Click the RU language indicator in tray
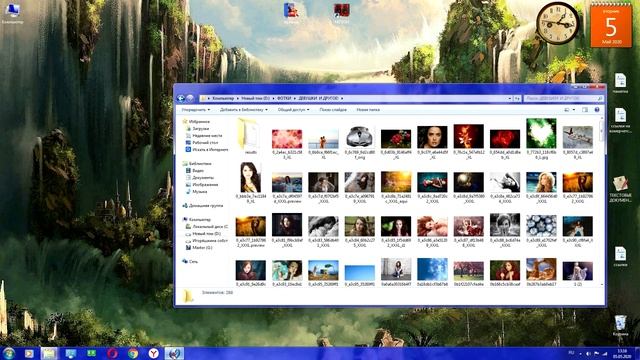 (x=571, y=353)
